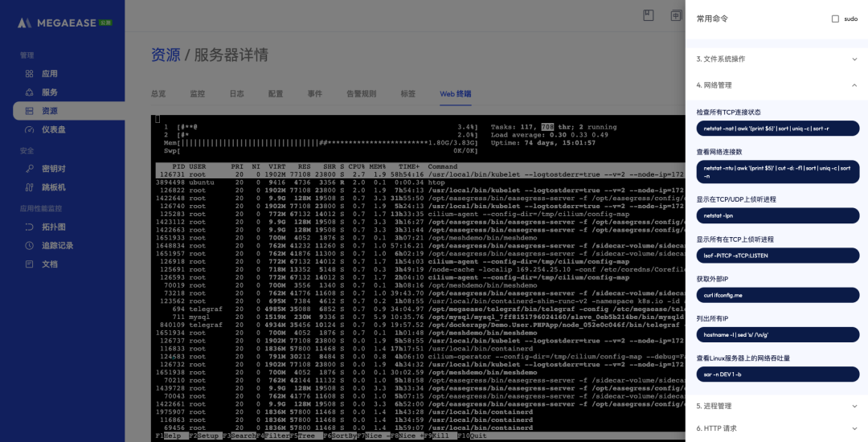868x442 pixels.
Task: Click the 应用 icon in the sidebar
Action: [x=30, y=74]
